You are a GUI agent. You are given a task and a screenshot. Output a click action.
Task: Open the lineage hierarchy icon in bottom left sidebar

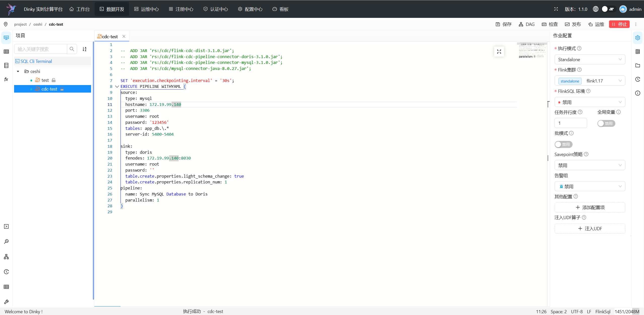6,257
